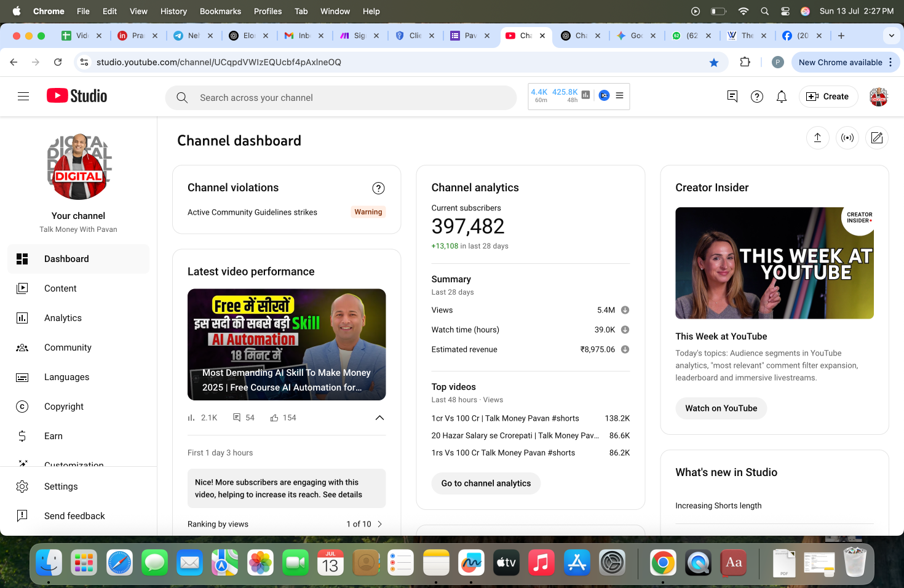The image size is (904, 588).
Task: Expand Chrome tab search dropdown
Action: pos(891,36)
